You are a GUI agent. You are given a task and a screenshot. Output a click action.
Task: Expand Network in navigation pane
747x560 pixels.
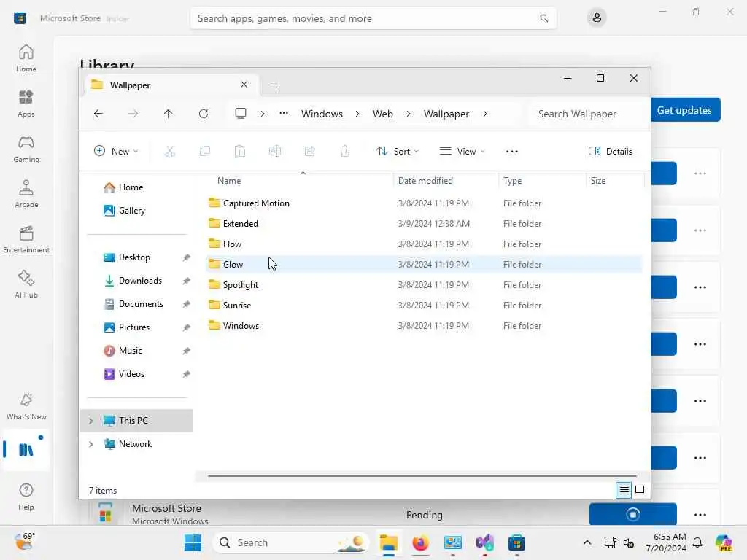[x=90, y=444]
